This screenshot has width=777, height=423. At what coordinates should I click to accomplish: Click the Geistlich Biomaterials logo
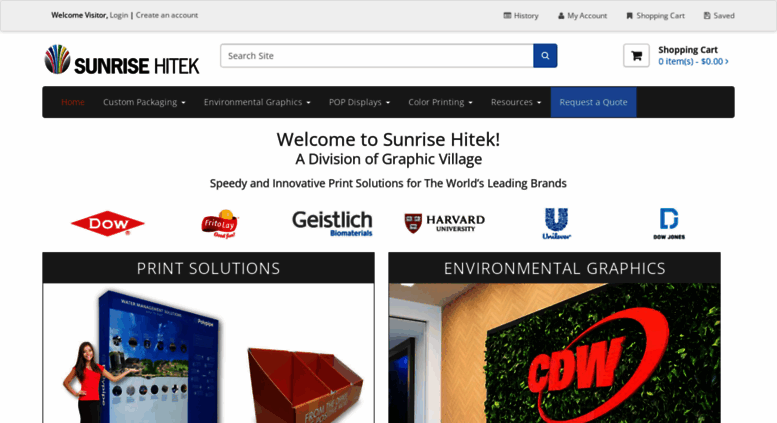(333, 223)
